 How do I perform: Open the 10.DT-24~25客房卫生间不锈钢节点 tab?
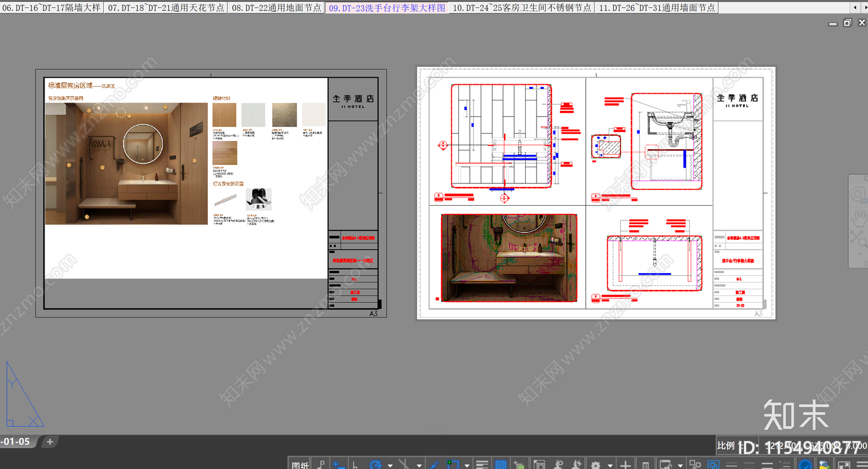(x=522, y=8)
